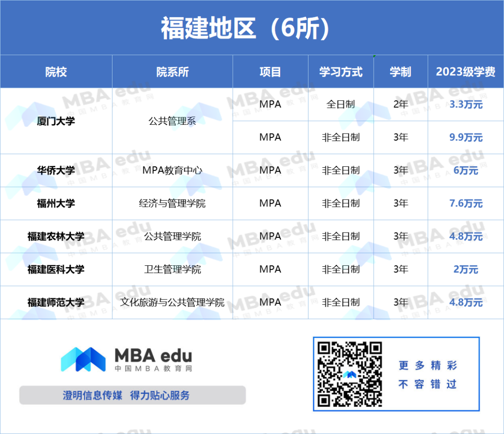Click the 澄明信息传媒 得力贴心服务 banner

click(x=133, y=395)
